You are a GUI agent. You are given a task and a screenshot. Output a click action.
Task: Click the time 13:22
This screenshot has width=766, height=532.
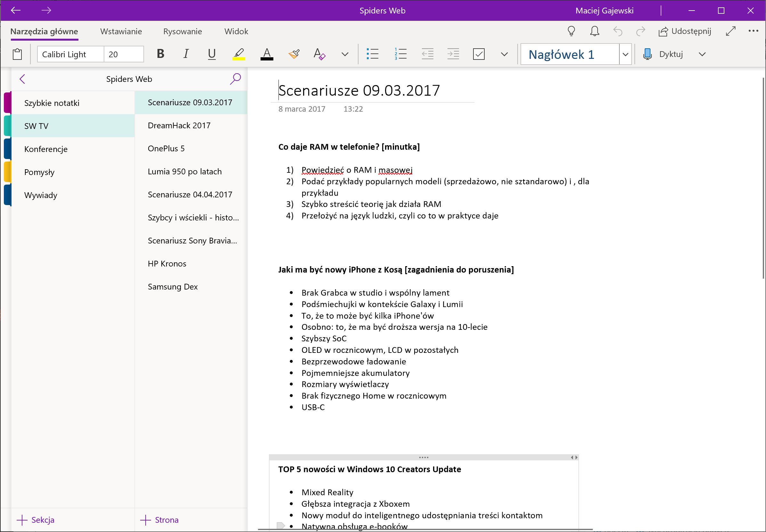coord(353,109)
